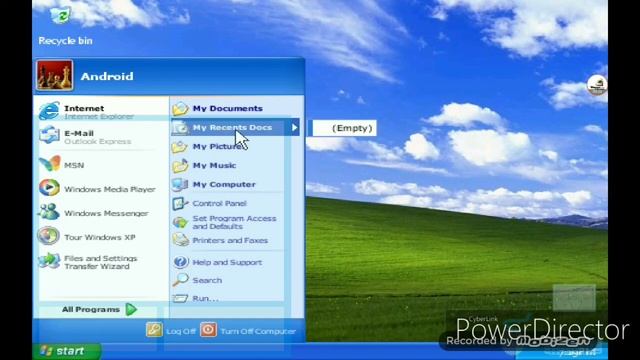Click the Android user account picture
Screen dimensions: 640x360
[55, 76]
